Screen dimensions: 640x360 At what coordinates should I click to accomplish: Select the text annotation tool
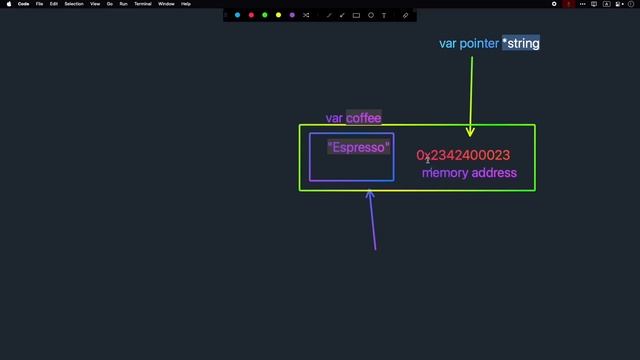384,16
